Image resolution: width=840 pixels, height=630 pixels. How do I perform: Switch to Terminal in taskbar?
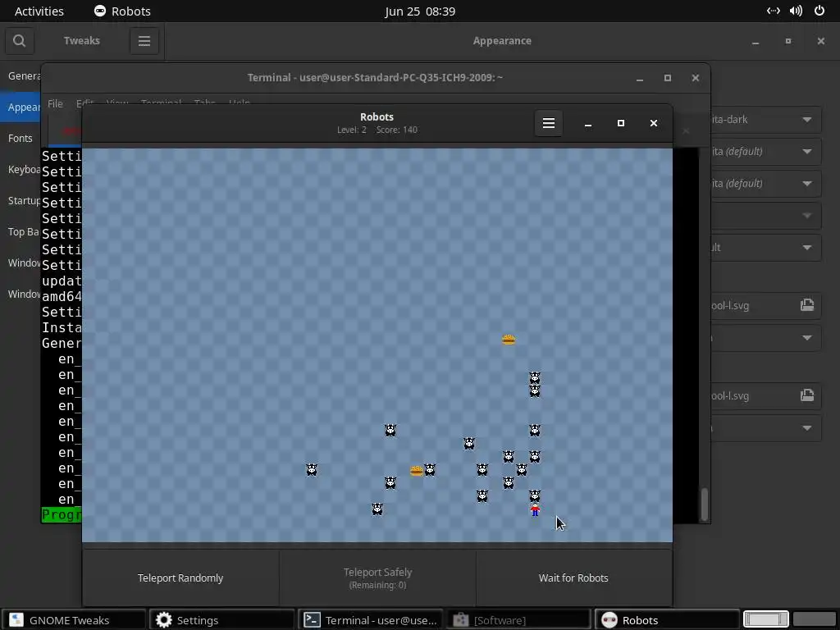click(370, 620)
